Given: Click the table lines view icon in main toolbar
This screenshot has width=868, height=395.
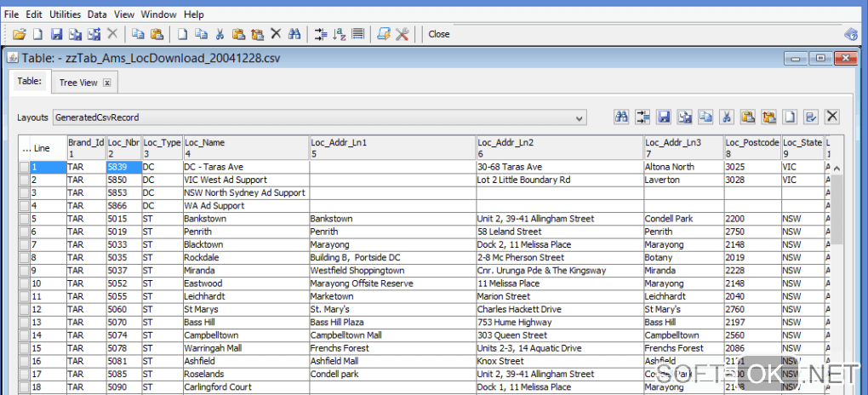Looking at the screenshot, I should [358, 34].
